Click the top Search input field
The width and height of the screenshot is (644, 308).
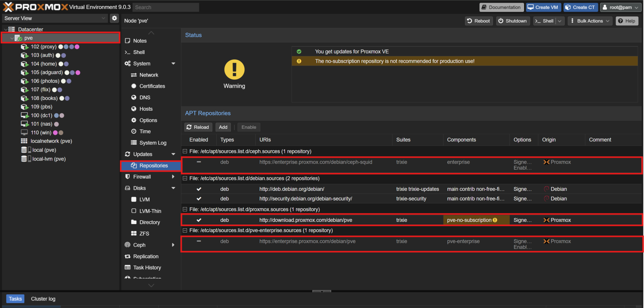click(166, 7)
